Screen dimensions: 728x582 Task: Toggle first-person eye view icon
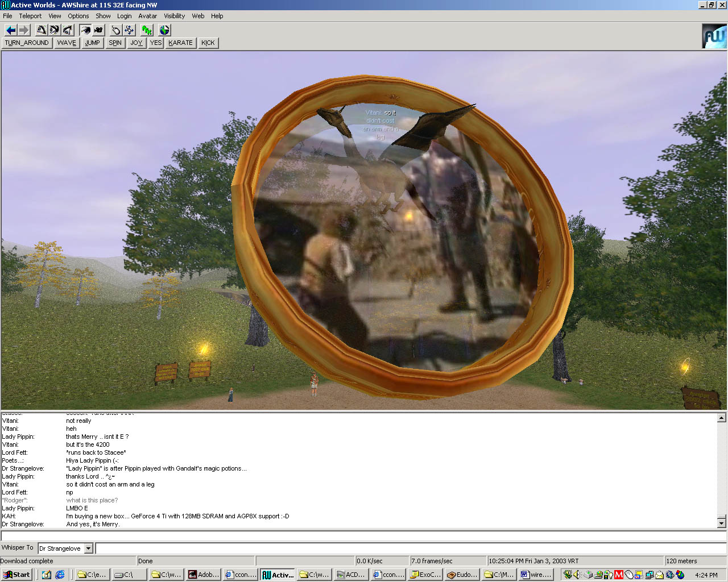(x=85, y=30)
